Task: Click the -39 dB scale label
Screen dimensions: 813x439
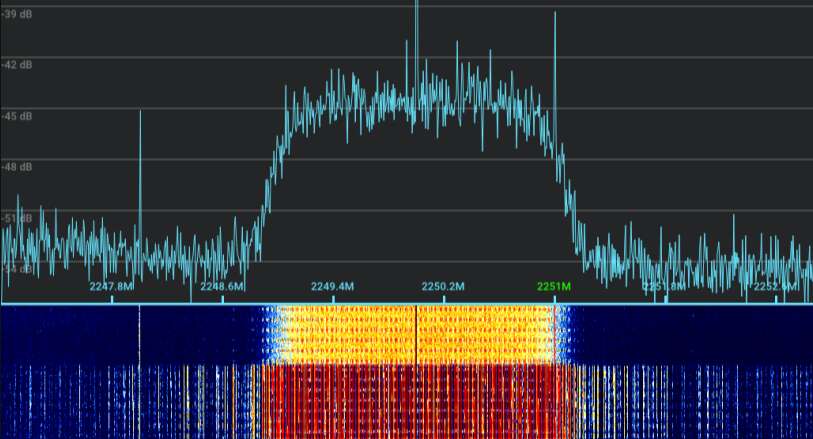Action: [18, 13]
